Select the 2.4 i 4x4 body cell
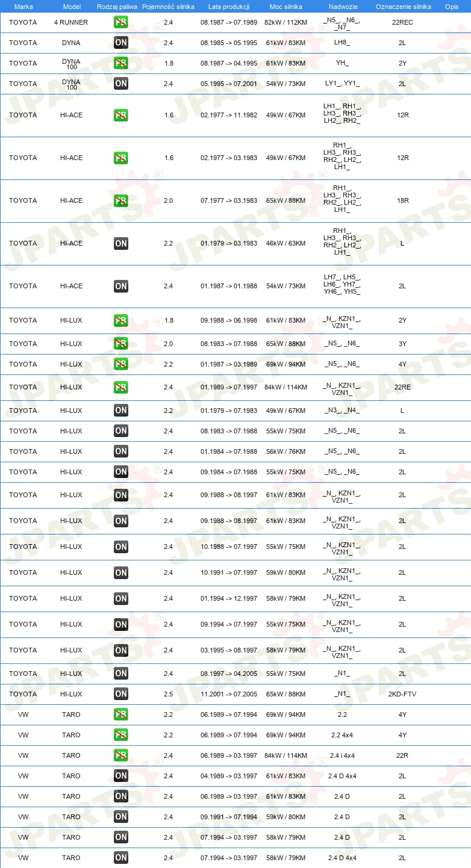Screen dimensions: 471x868 pyautogui.click(x=342, y=755)
